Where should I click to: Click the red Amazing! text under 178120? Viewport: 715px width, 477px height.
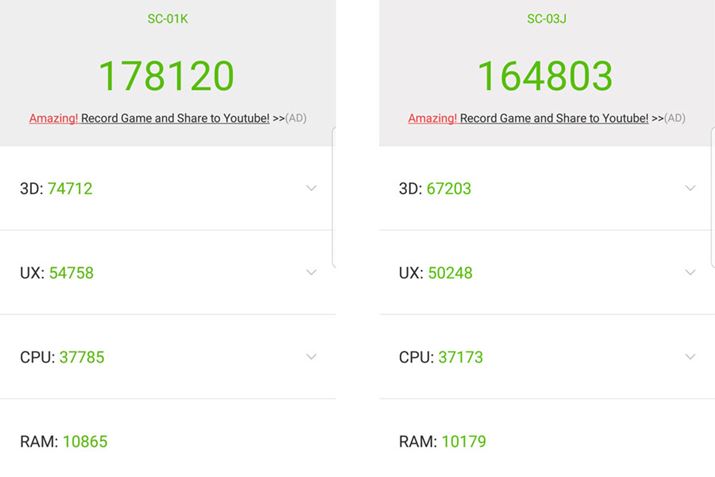(53, 118)
